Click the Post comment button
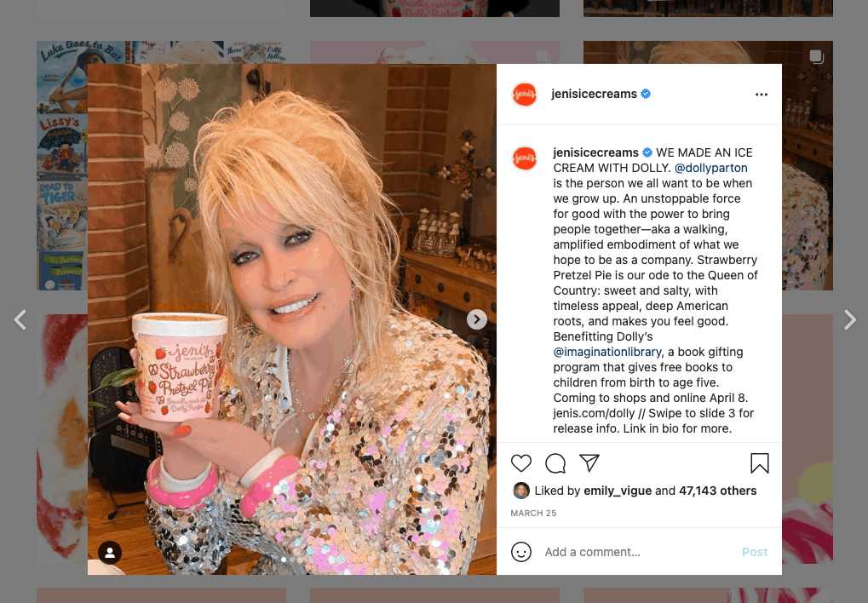Screen dimensions: 868x603 coord(755,552)
